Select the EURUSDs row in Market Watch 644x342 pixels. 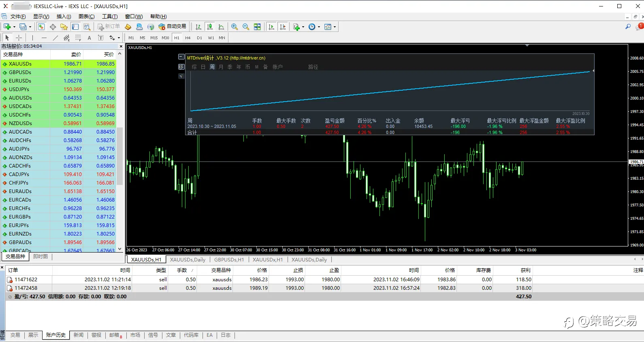[x=58, y=81]
